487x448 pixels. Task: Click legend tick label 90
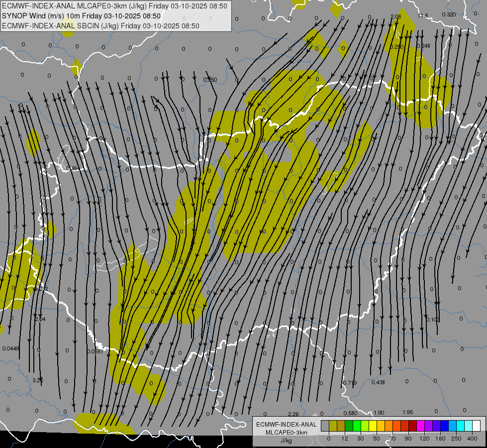click(408, 439)
